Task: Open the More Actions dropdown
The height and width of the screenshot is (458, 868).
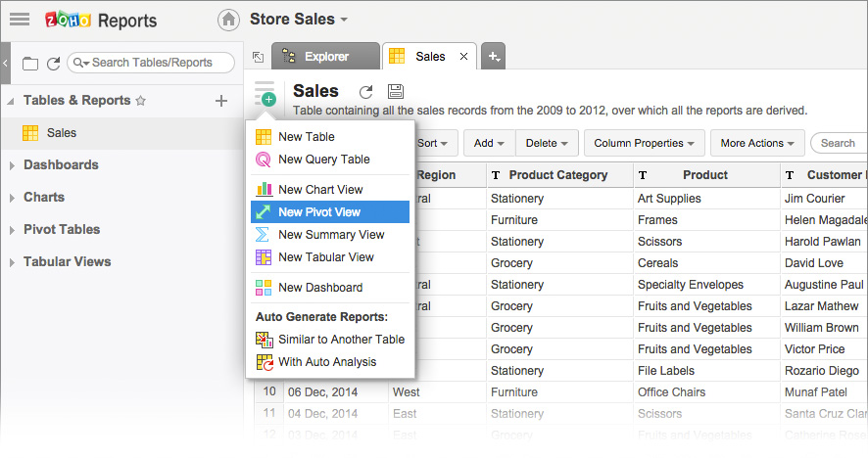Action: pos(757,143)
